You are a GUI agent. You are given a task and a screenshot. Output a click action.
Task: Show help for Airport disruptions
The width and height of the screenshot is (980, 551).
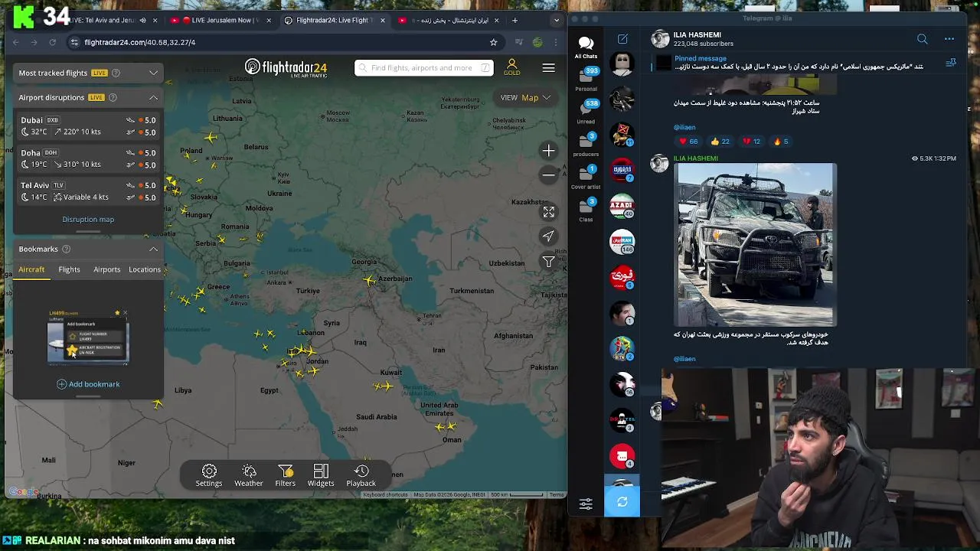point(113,97)
